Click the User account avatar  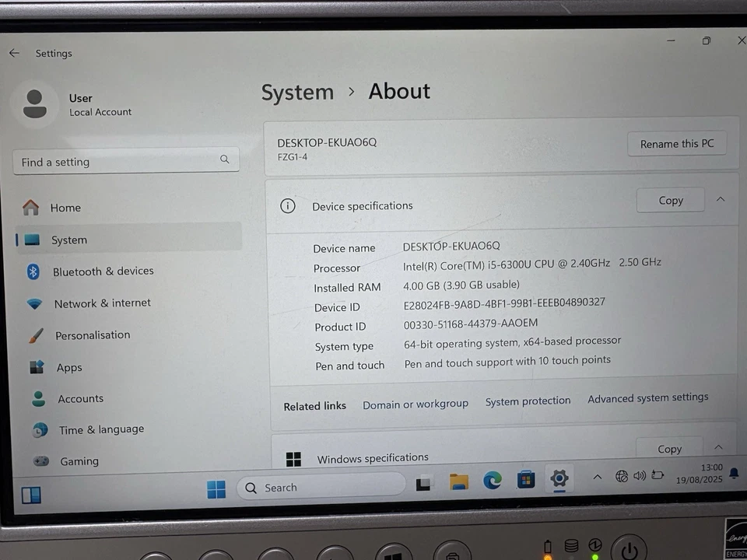coord(35,103)
